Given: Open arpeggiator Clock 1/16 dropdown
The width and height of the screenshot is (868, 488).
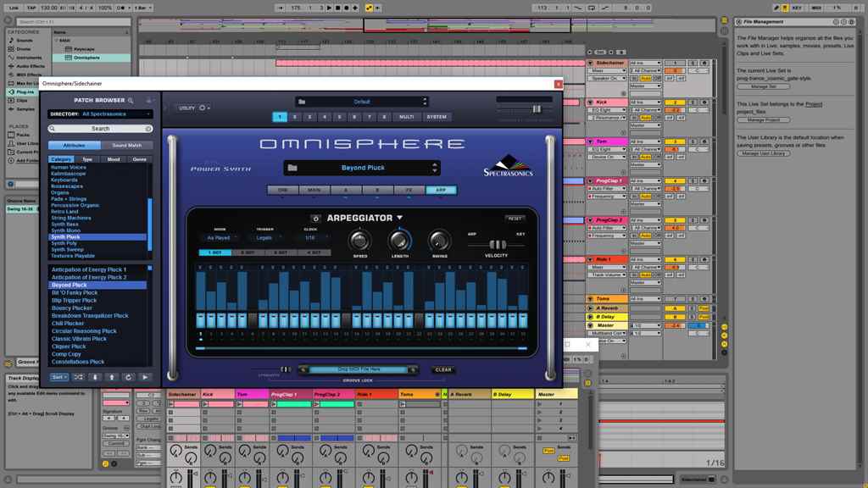Looking at the screenshot, I should (312, 238).
